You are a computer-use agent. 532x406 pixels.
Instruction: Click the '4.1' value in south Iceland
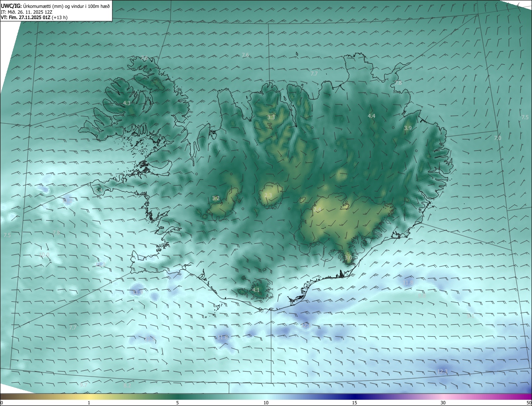pyautogui.click(x=256, y=290)
